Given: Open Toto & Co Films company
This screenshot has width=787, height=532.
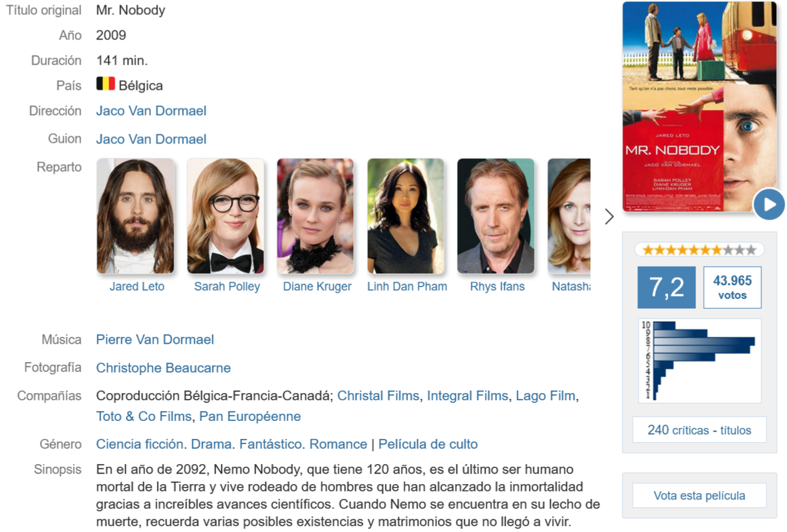Looking at the screenshot, I should pos(144,416).
